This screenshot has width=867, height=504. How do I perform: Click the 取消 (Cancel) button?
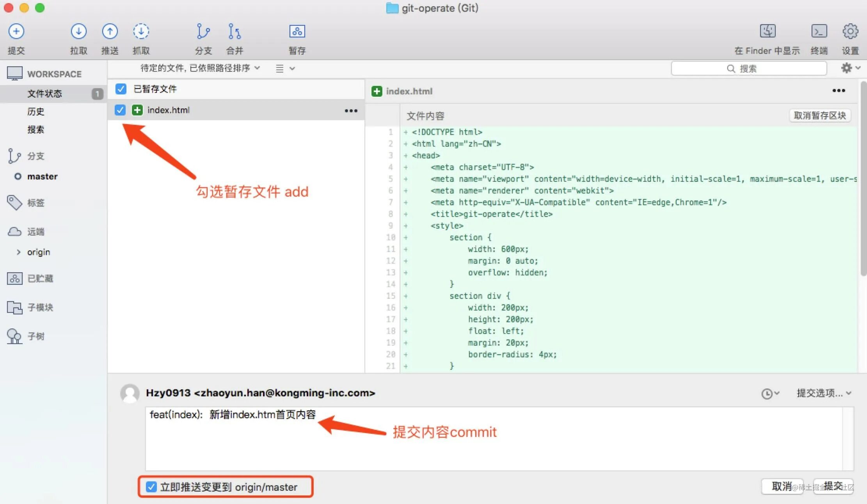tap(782, 486)
